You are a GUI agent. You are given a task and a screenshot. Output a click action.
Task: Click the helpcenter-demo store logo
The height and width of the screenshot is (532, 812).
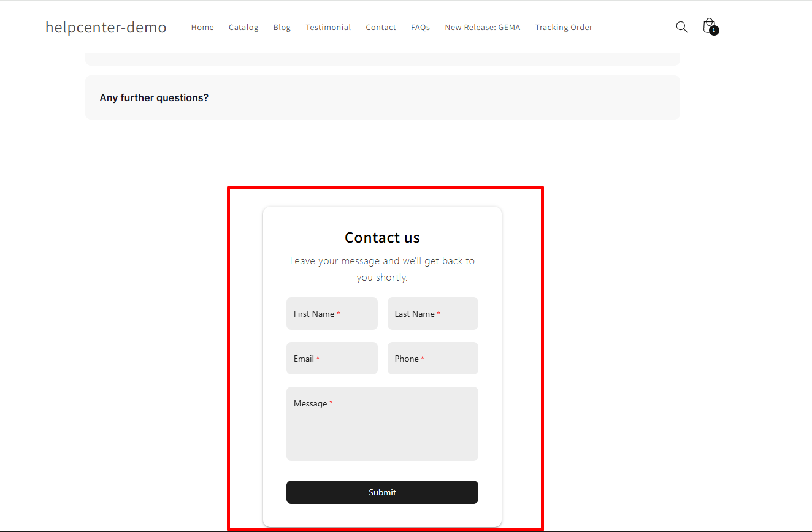(106, 27)
